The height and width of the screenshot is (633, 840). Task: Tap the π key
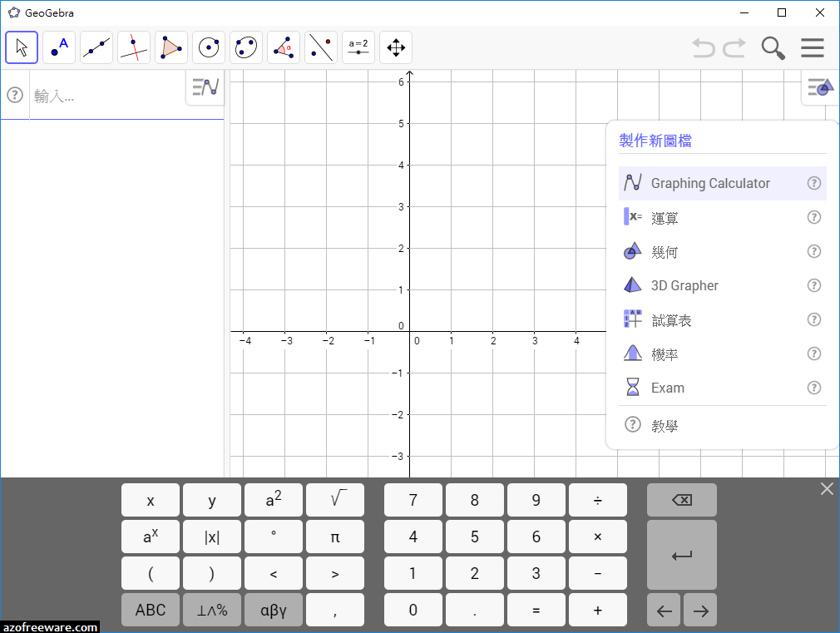click(x=335, y=537)
